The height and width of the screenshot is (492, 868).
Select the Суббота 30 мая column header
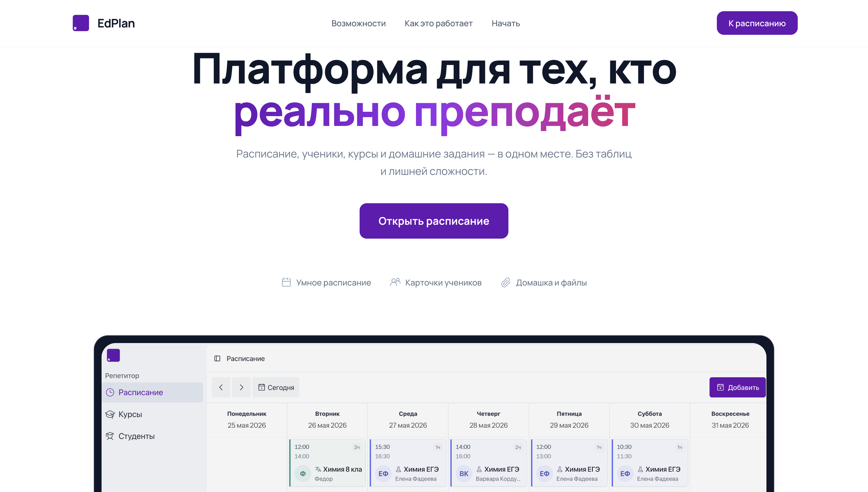650,420
